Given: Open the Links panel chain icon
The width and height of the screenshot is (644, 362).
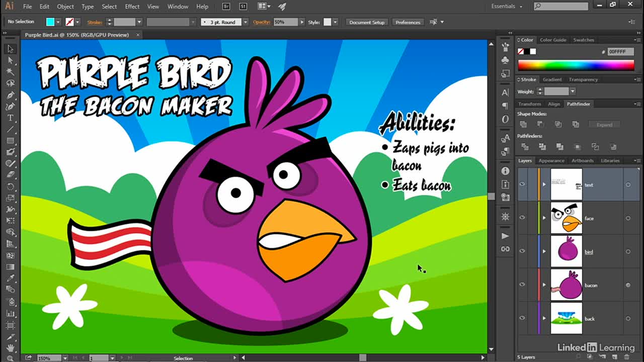Looking at the screenshot, I should tap(505, 249).
